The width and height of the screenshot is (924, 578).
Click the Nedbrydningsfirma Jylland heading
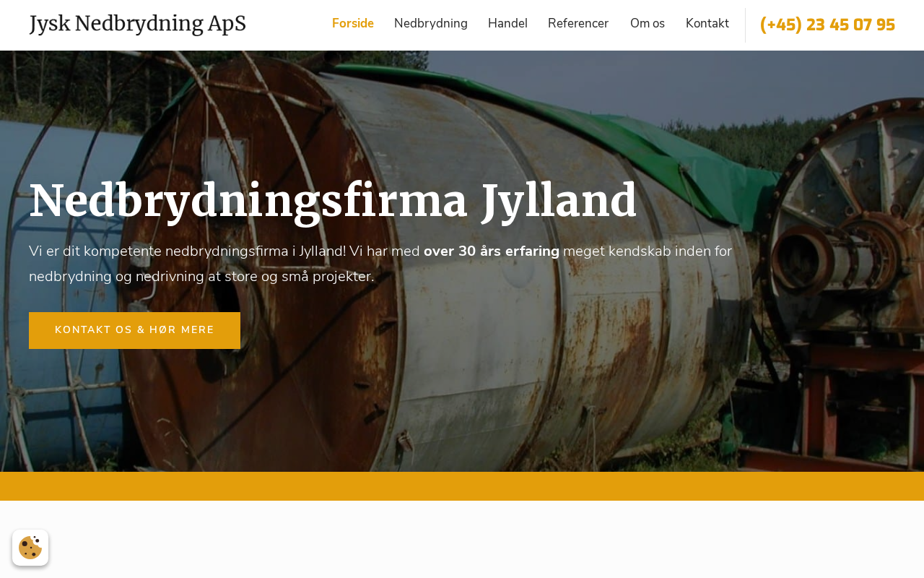click(x=333, y=200)
